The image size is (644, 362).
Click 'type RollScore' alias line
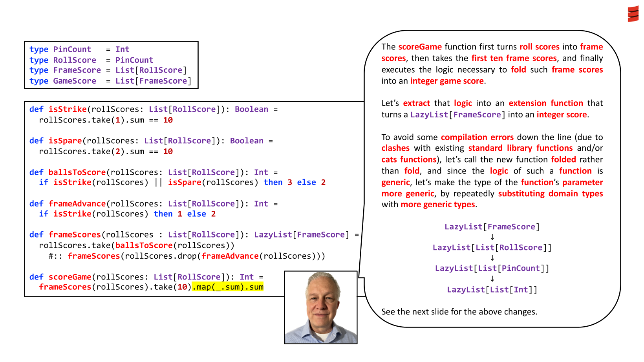91,60
